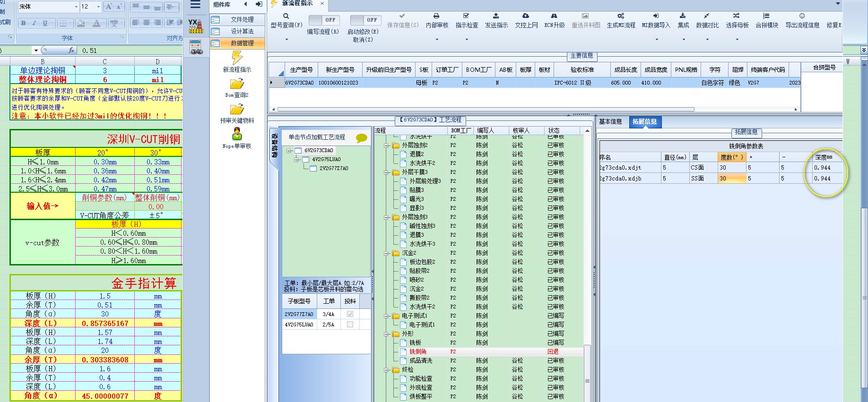Click the 集成 download icon
868x402 pixels.
click(683, 16)
